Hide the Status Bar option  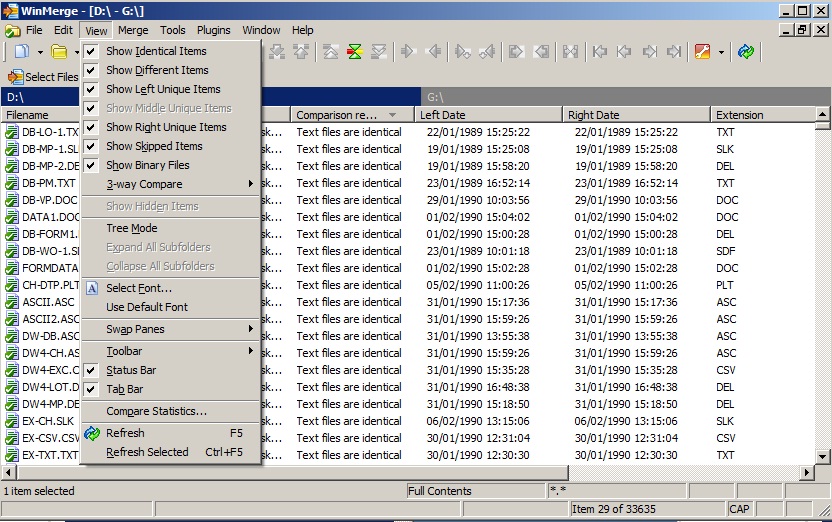171,370
